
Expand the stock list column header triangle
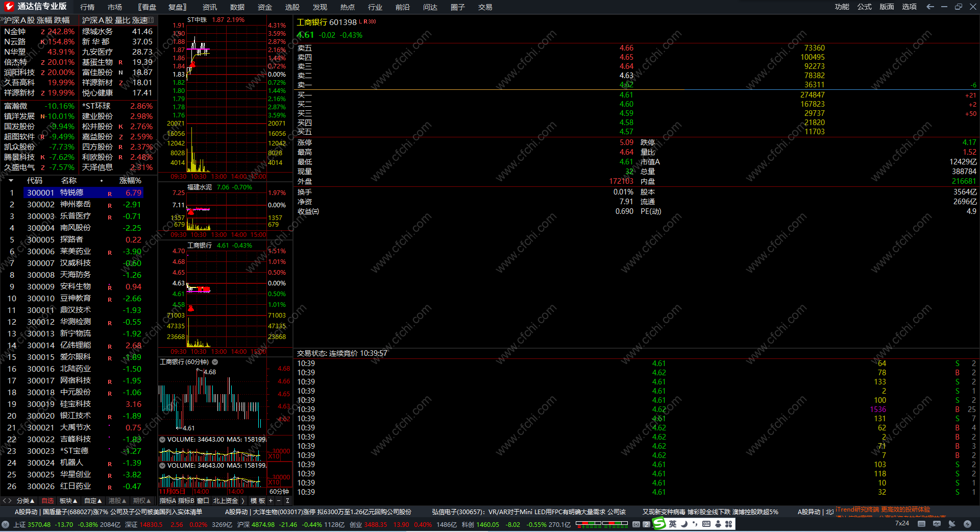11,180
